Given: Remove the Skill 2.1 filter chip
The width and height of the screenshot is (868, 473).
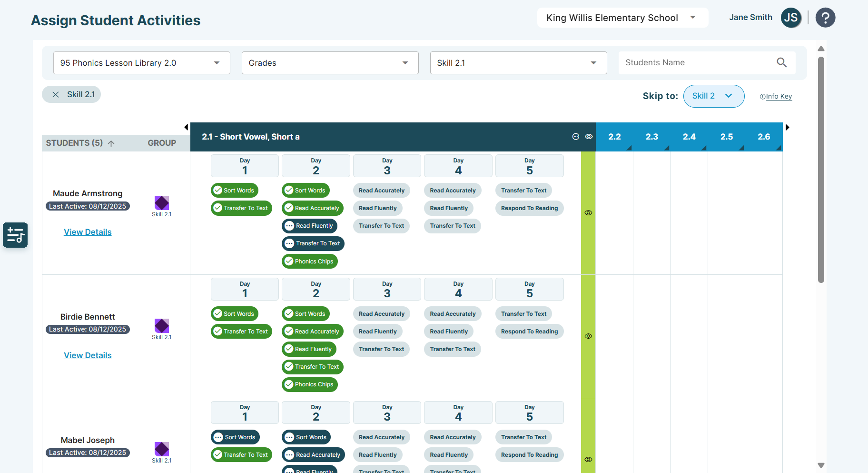Looking at the screenshot, I should pos(56,94).
